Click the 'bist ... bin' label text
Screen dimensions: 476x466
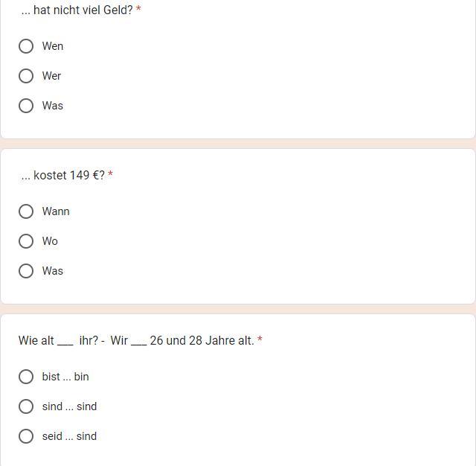click(x=65, y=377)
